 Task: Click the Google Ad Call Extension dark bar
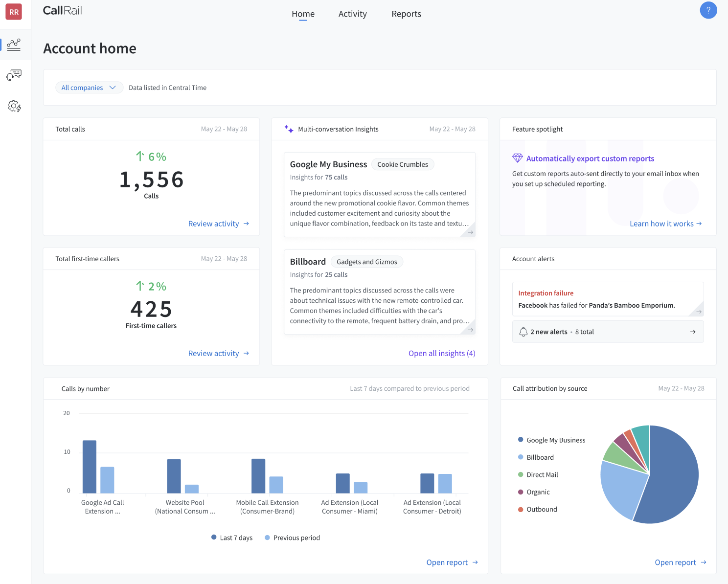(90, 467)
